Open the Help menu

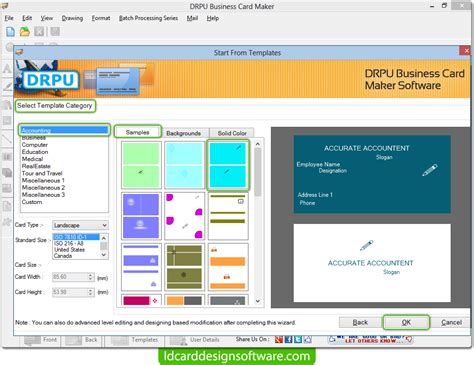pyautogui.click(x=213, y=18)
